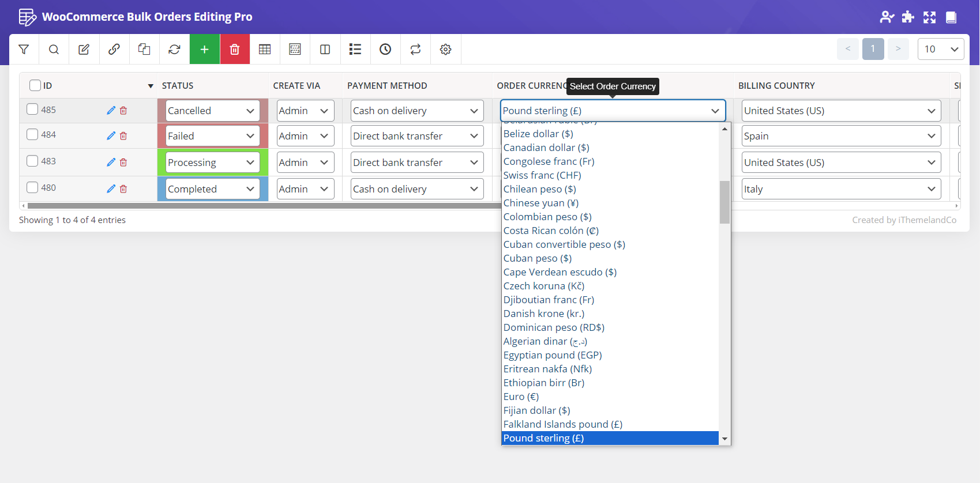The image size is (980, 483).
Task: Click the red trash delete button in toolbar
Action: point(235,50)
